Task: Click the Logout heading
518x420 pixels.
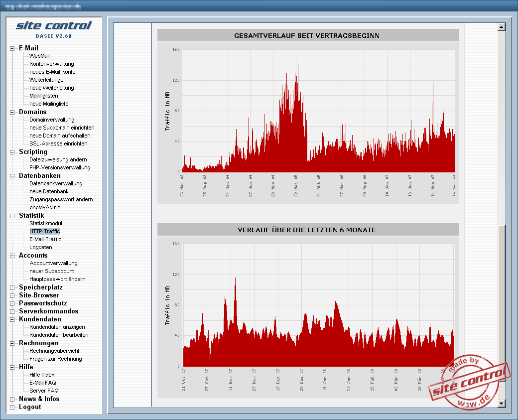Action: coord(30,407)
